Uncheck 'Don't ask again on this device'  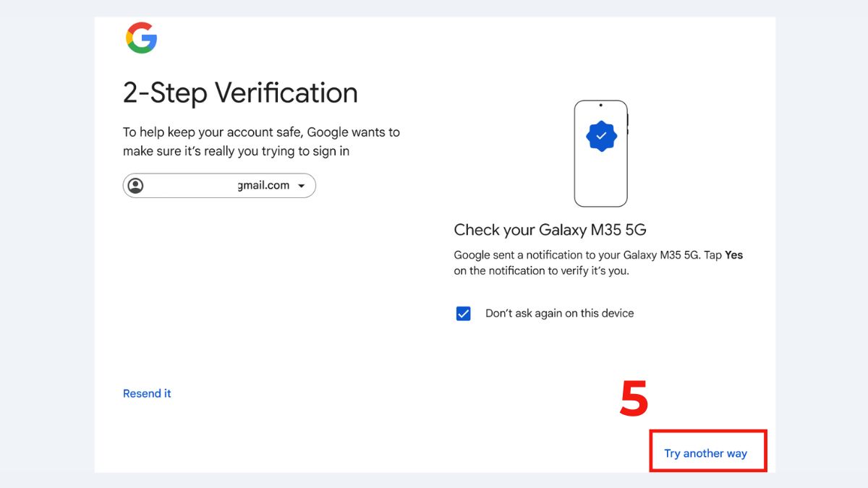463,313
